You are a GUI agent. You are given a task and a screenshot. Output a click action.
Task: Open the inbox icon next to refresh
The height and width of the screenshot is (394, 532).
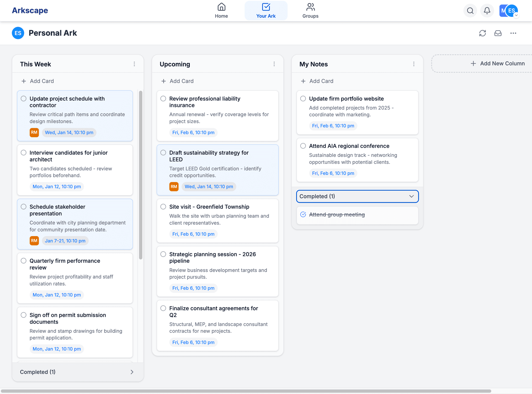click(498, 33)
